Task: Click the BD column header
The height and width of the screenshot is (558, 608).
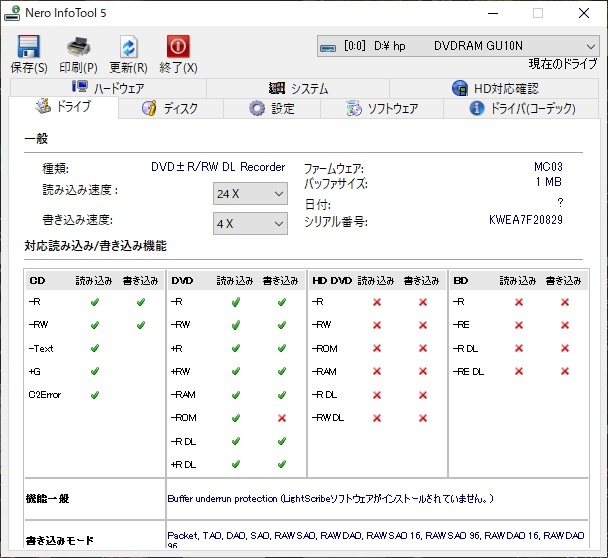Action: (x=461, y=280)
